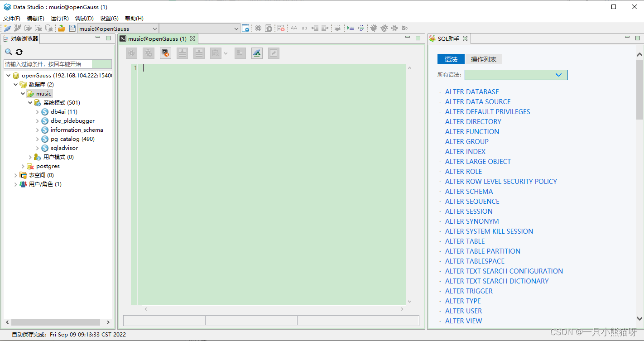Click the refresh icon in object browser
This screenshot has width=644, height=341.
pos(19,52)
